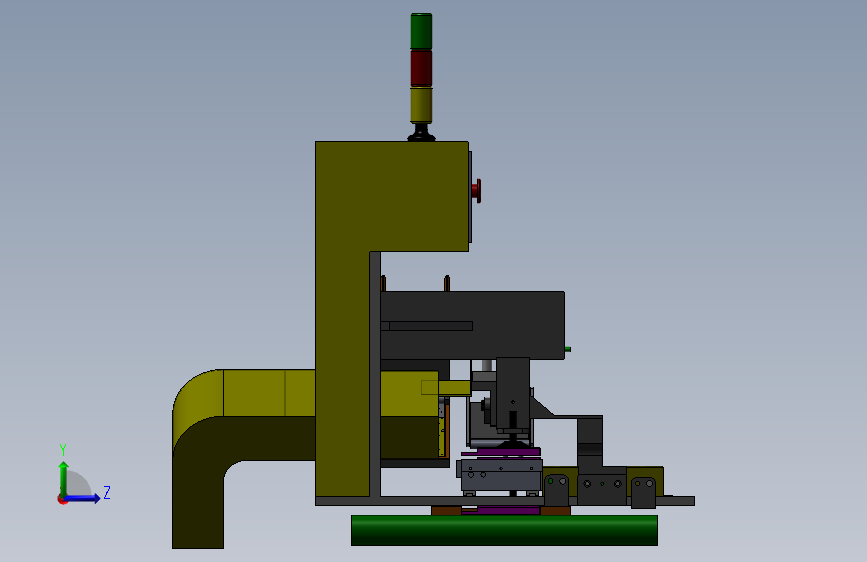Pick the small green pin on the dark housing
Screen dimensions: 867x562
pos(568,349)
